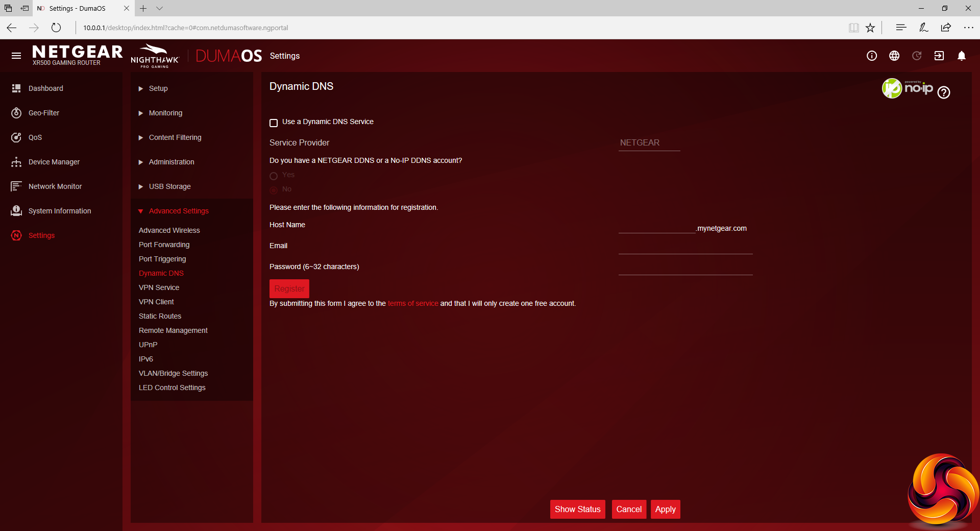Click the QoS sidebar icon

click(16, 137)
